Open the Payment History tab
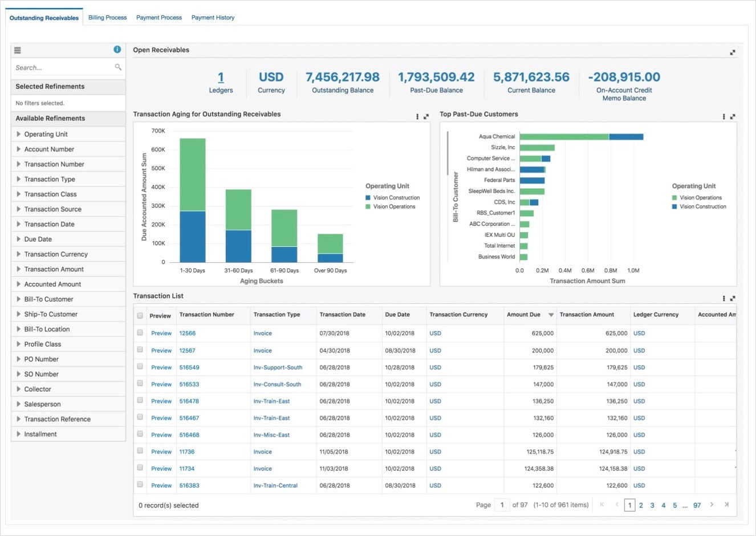The height and width of the screenshot is (536, 756). [213, 18]
